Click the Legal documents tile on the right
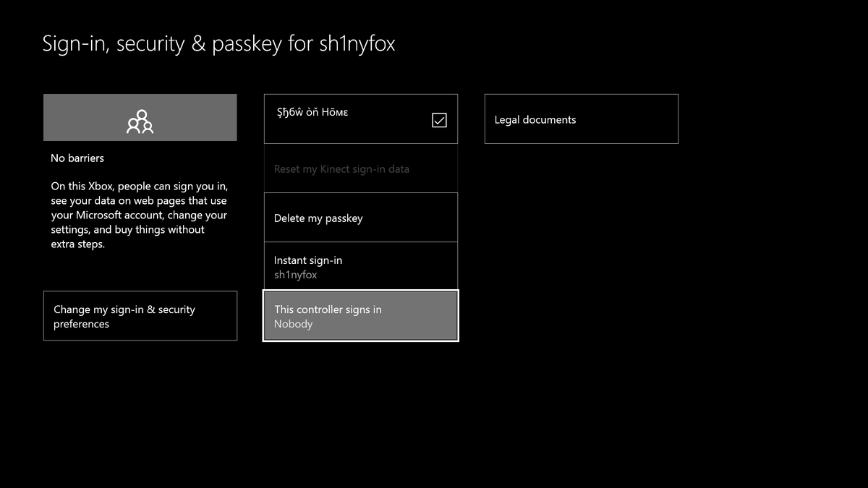The height and width of the screenshot is (488, 868). click(581, 119)
